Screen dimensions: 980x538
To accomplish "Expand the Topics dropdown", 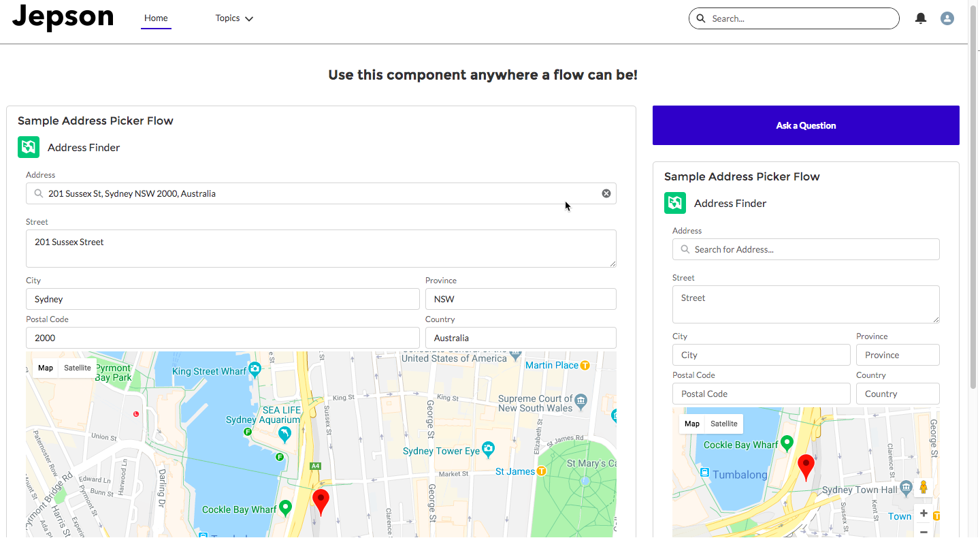I will [234, 18].
